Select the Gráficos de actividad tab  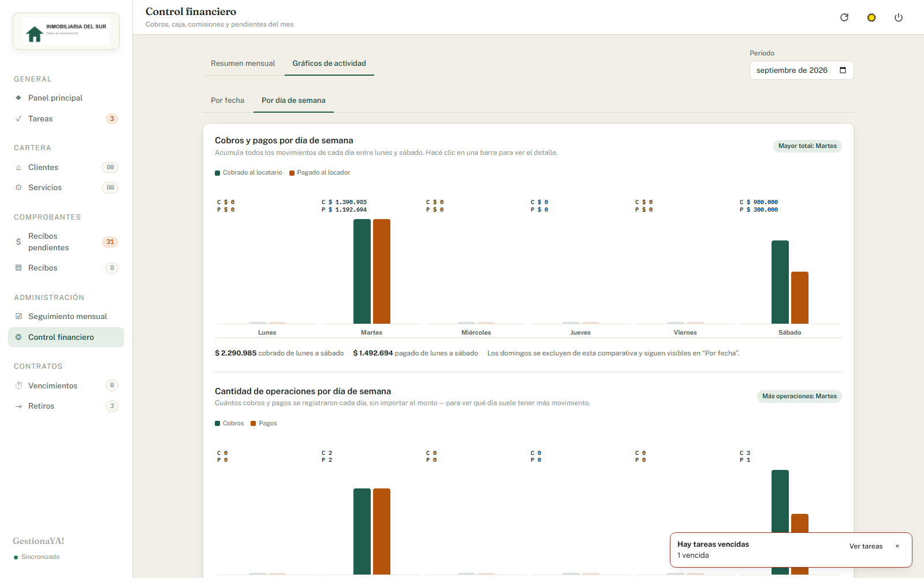tap(329, 64)
